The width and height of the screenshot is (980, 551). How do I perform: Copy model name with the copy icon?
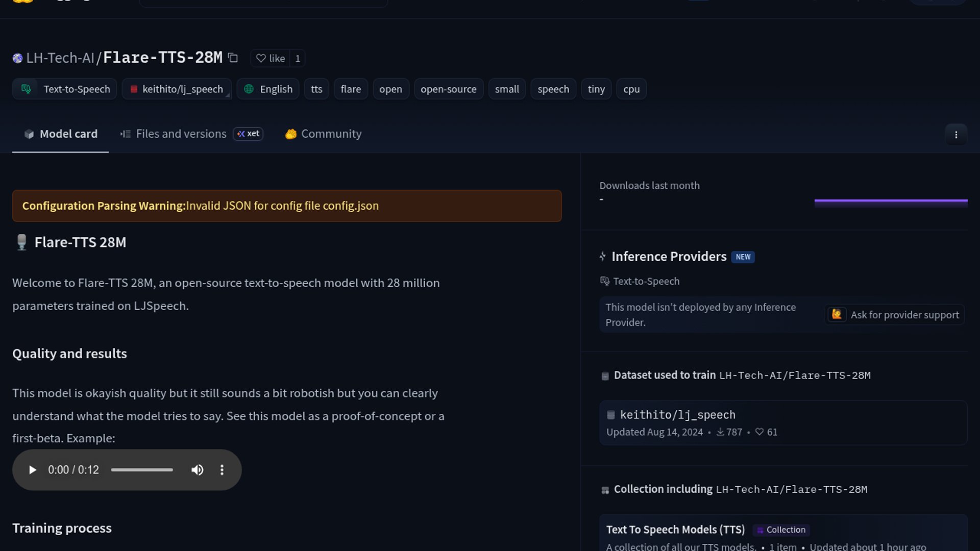[233, 58]
